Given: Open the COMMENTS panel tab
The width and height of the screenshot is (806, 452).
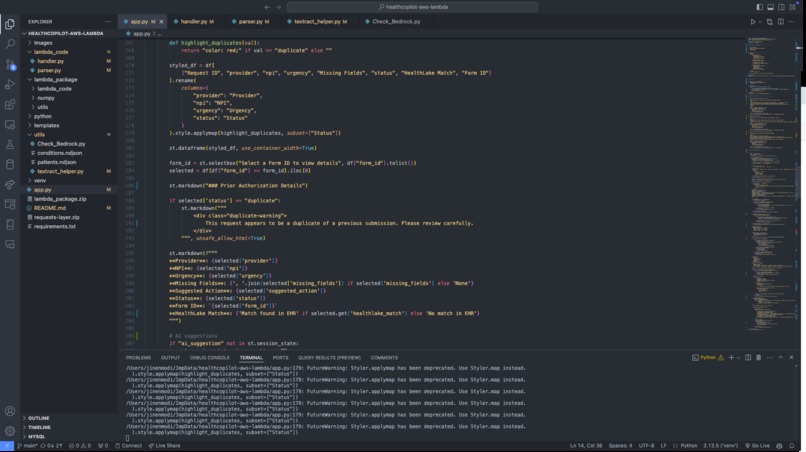Looking at the screenshot, I should (x=384, y=357).
